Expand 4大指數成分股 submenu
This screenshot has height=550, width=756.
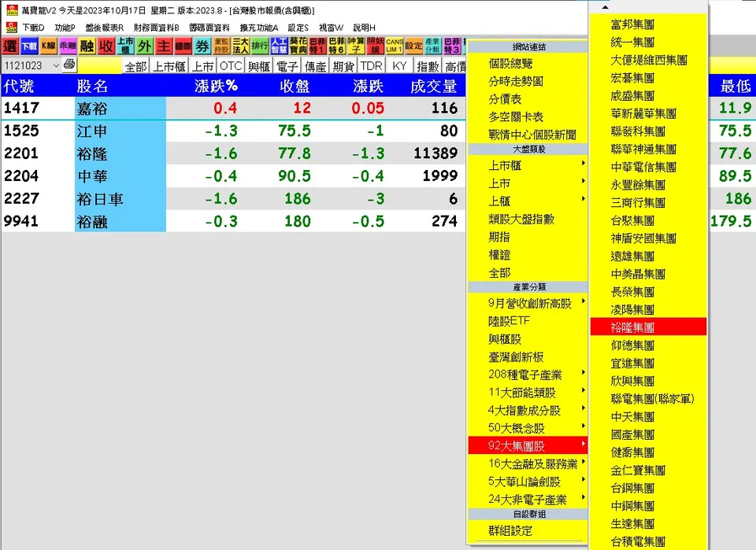coord(528,410)
